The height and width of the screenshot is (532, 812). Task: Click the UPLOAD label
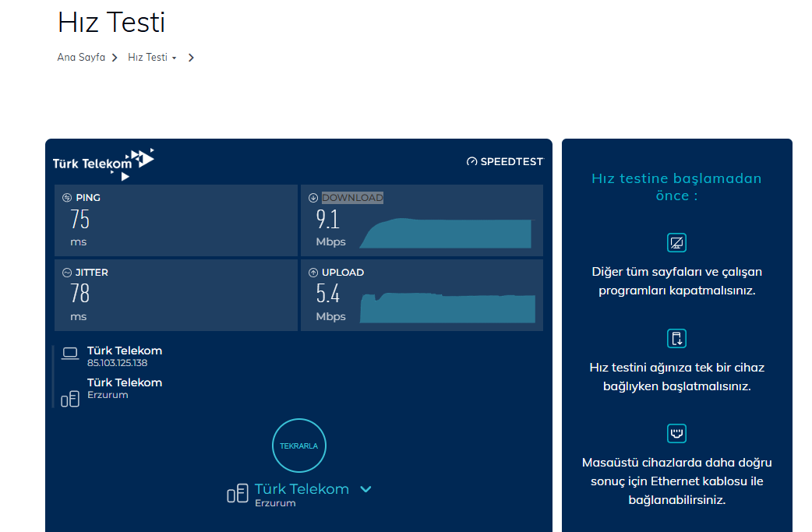pos(343,272)
